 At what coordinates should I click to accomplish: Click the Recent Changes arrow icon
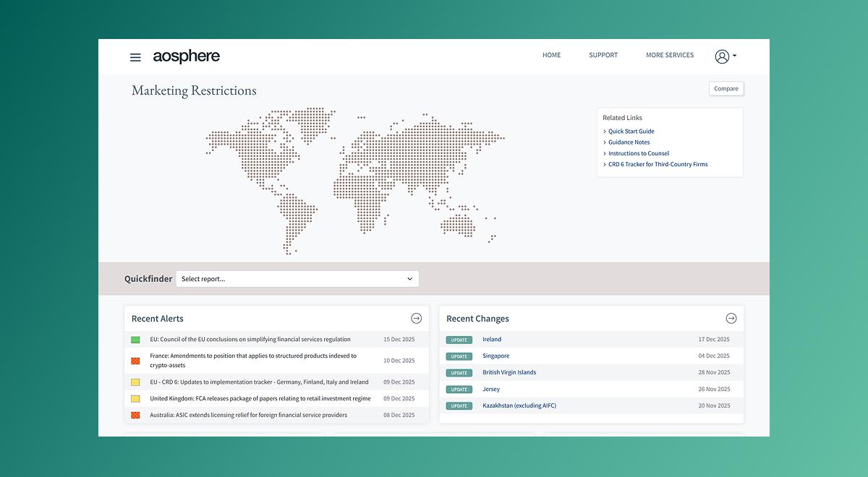pos(731,318)
